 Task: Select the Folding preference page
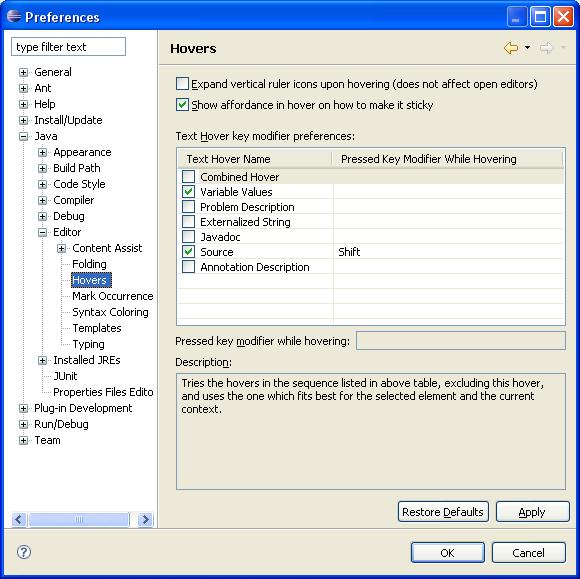point(89,264)
